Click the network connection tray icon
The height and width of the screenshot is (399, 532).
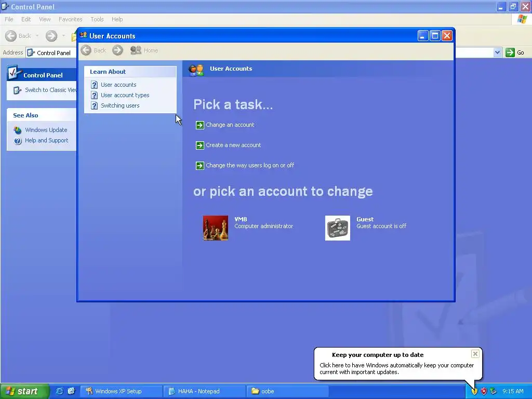click(494, 391)
